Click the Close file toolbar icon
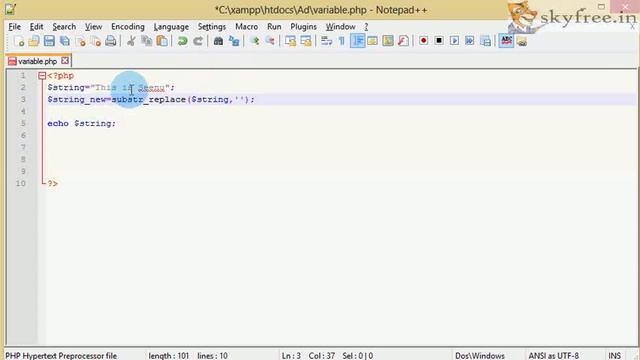Image resolution: width=640 pixels, height=360 pixels. pos(80,41)
